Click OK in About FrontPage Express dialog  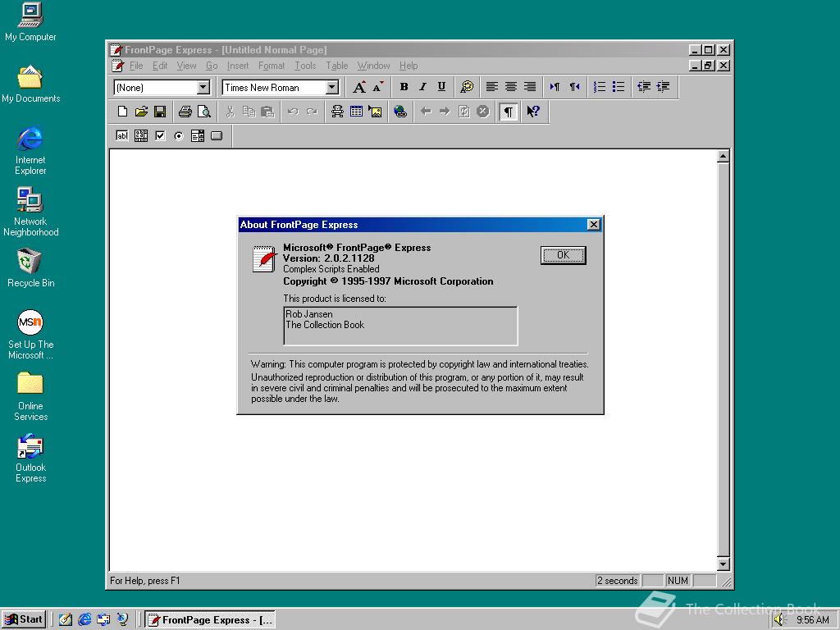(x=563, y=255)
